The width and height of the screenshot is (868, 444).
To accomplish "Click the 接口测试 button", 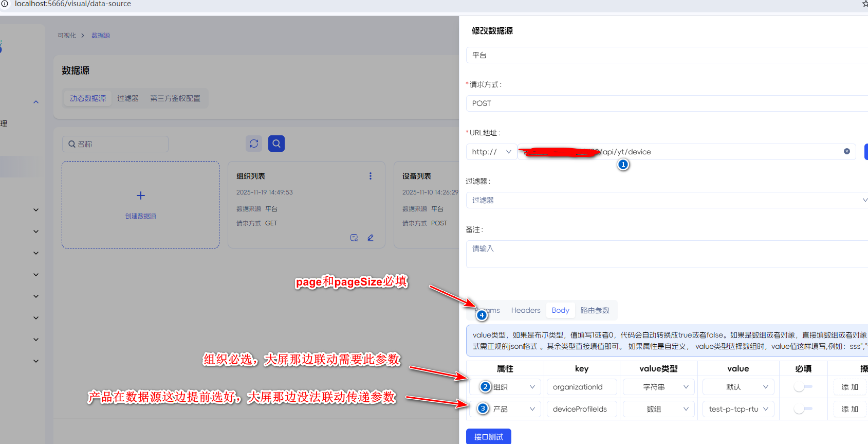I will click(x=488, y=436).
